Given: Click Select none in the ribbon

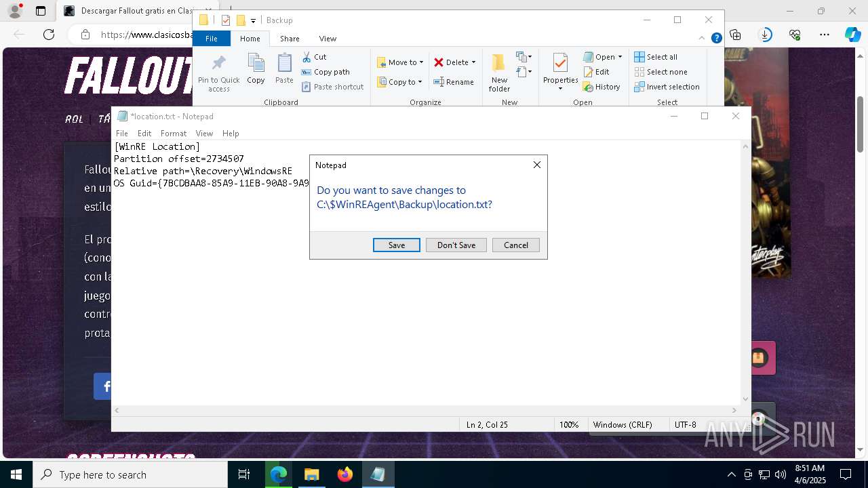Looking at the screenshot, I should [660, 72].
